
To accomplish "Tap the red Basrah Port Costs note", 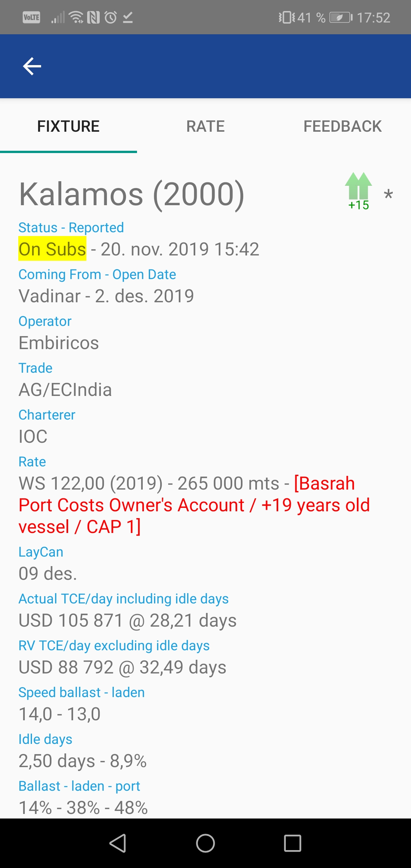I will click(x=194, y=505).
